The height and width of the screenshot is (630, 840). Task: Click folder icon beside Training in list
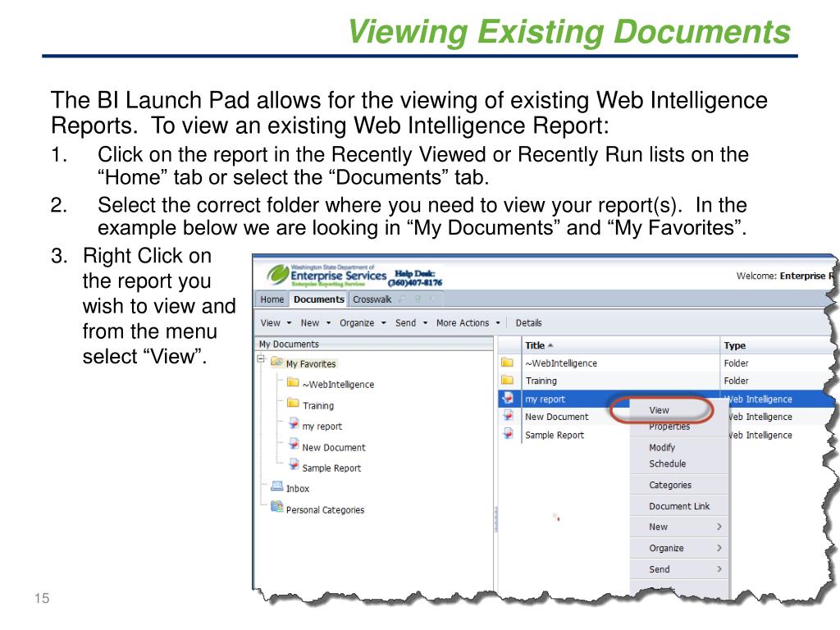click(x=507, y=381)
